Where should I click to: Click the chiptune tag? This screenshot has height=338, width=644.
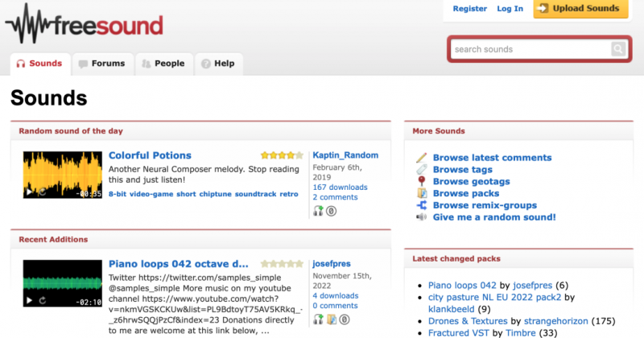point(215,194)
